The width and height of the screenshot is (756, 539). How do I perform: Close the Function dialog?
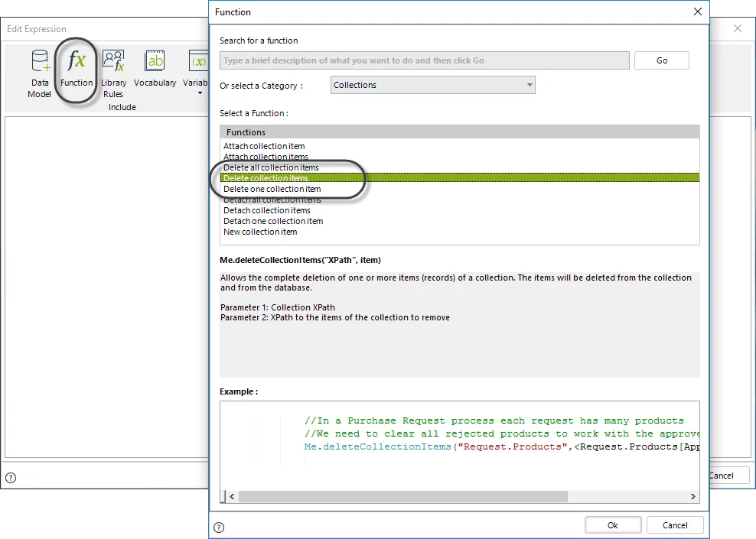(x=698, y=11)
